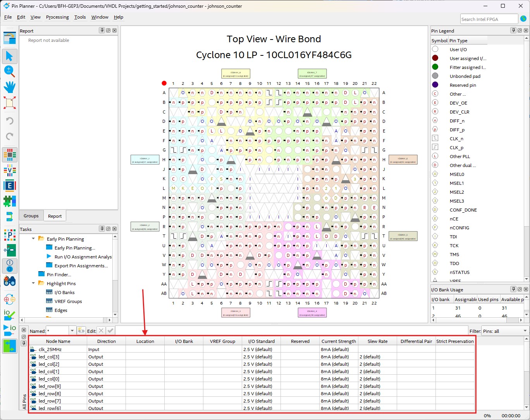Viewport: 530px width, 420px height.
Task: Switch to the Groups tab
Action: pyautogui.click(x=31, y=216)
